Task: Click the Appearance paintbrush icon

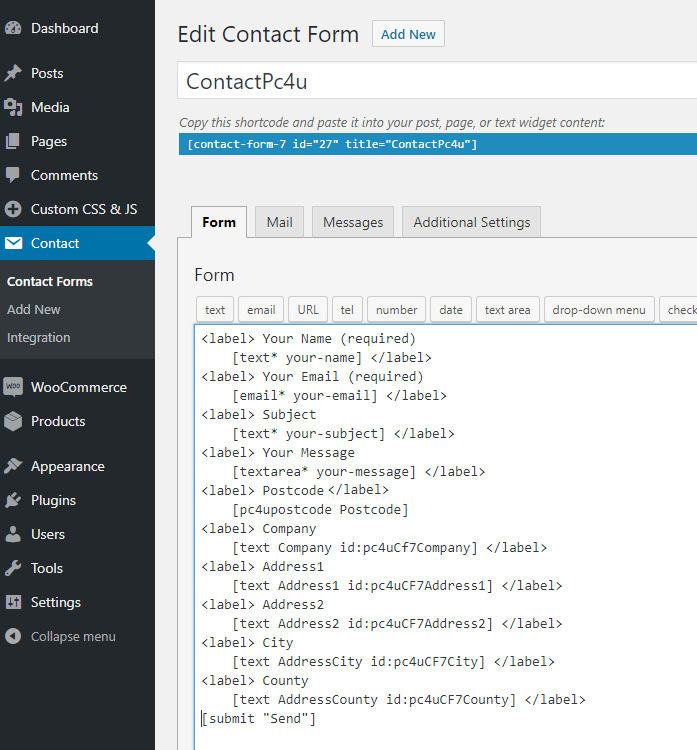Action: [x=13, y=465]
